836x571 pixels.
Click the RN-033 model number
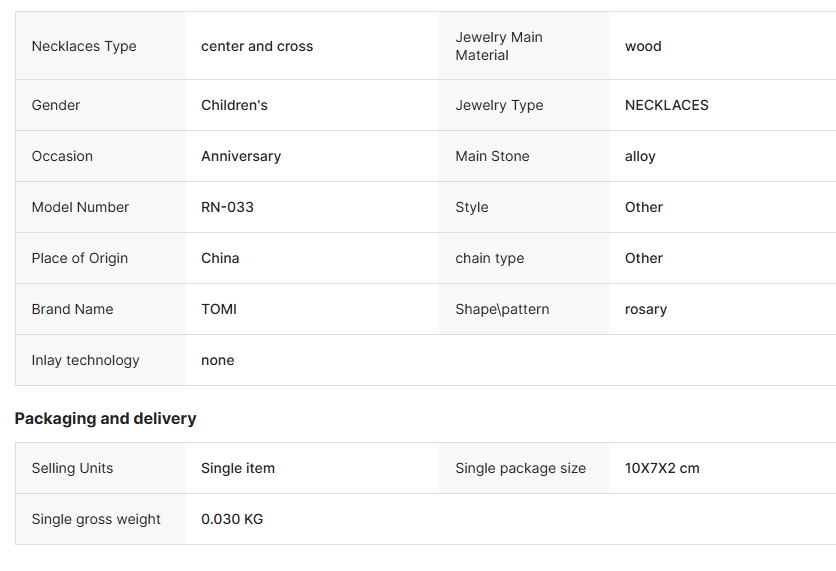(227, 207)
